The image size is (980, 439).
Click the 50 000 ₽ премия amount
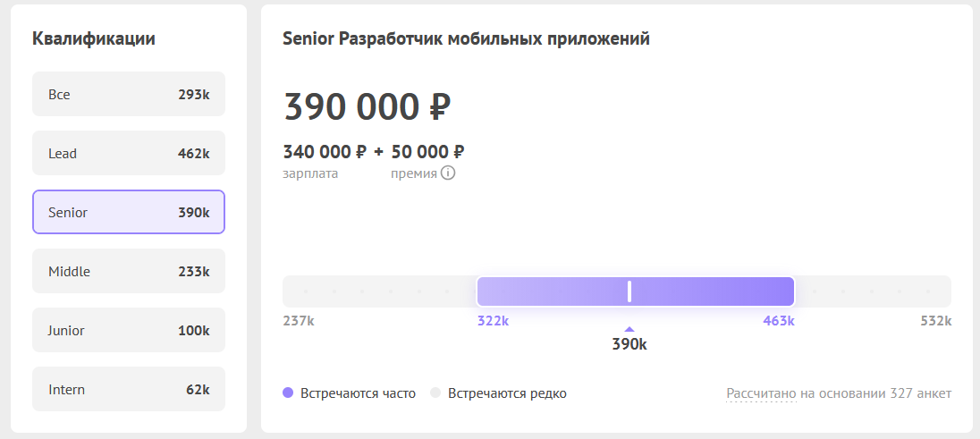pyautogui.click(x=427, y=152)
